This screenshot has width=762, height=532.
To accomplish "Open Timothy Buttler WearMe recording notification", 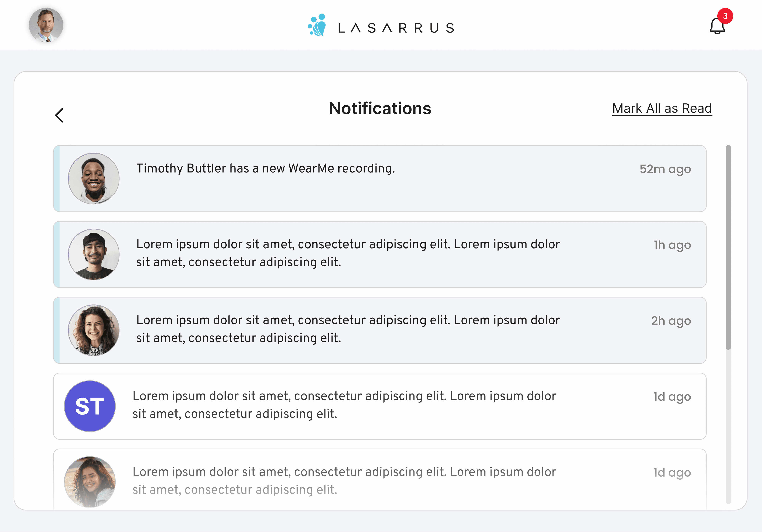I will [x=265, y=168].
